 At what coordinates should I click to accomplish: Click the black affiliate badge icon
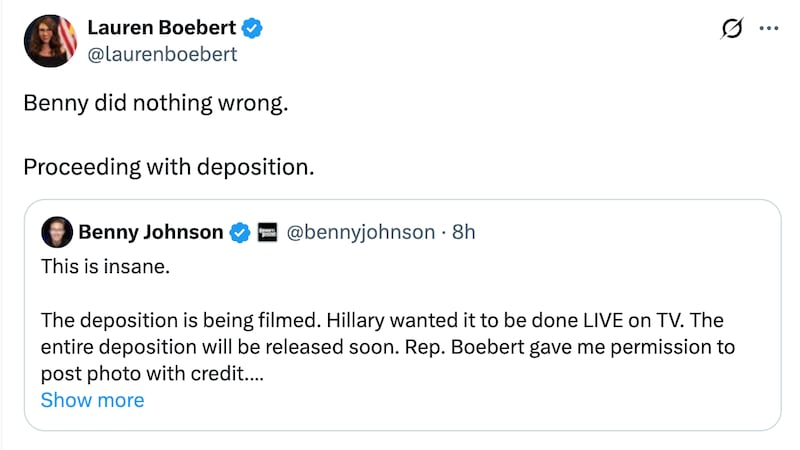267,233
